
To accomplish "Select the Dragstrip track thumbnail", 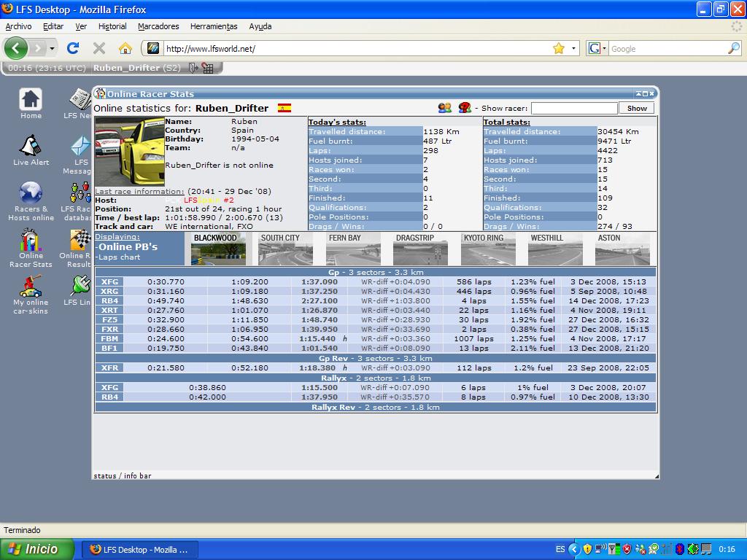I will click(420, 249).
